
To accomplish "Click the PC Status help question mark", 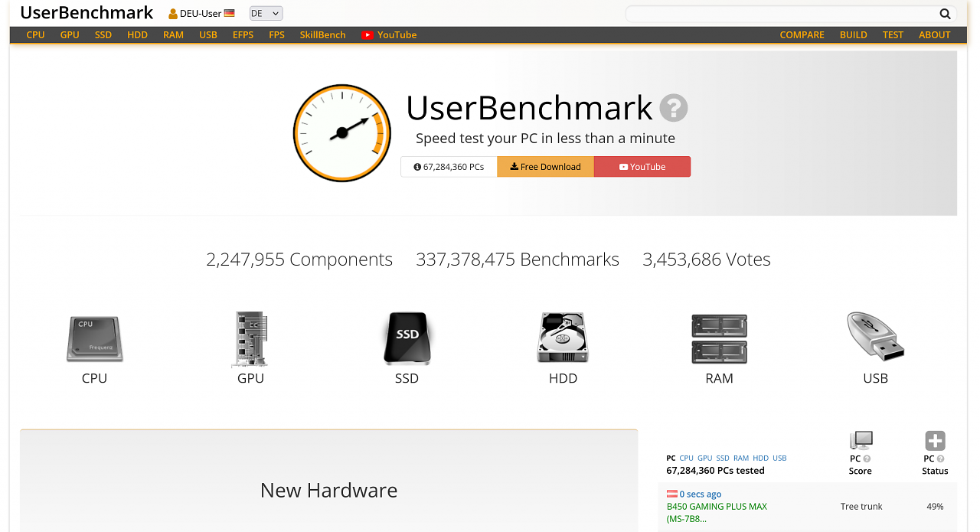I will pos(941,459).
